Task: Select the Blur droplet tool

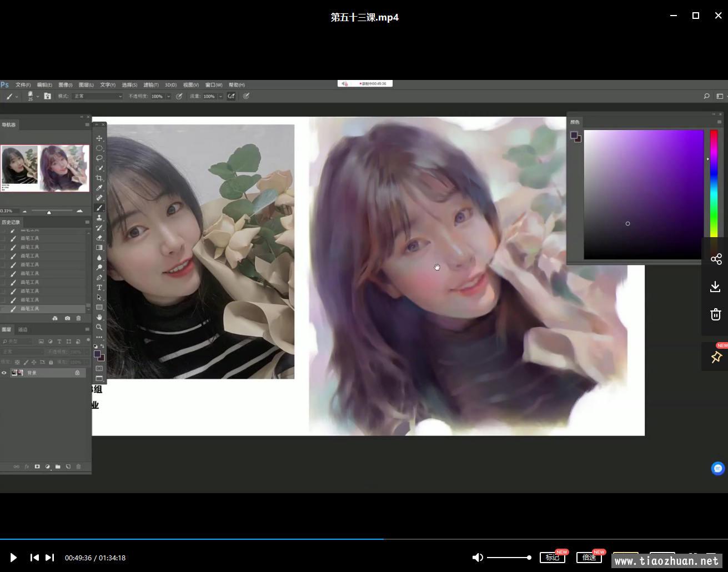Action: pos(99,258)
